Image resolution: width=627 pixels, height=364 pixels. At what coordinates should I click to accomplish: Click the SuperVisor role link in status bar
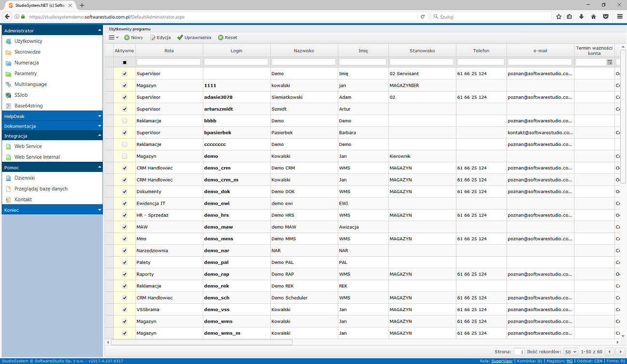click(502, 361)
